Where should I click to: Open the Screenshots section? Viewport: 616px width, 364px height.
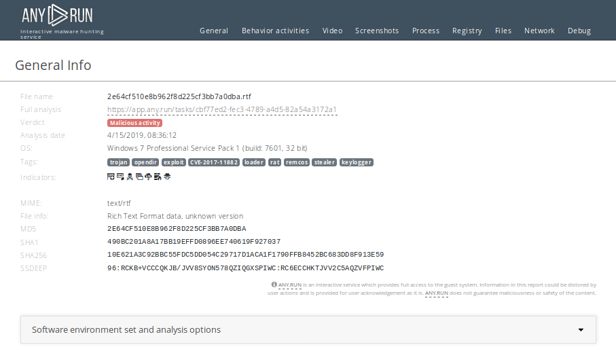[x=376, y=31]
